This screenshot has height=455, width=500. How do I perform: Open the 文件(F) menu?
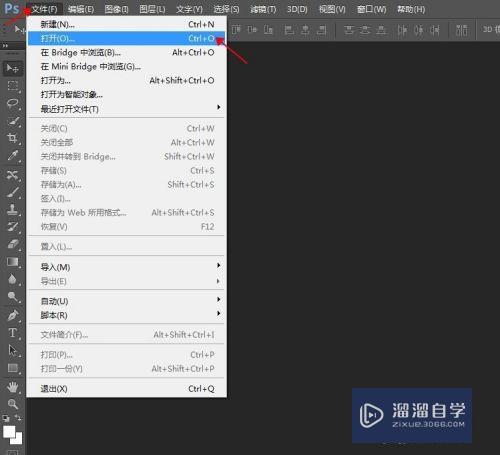[44, 9]
